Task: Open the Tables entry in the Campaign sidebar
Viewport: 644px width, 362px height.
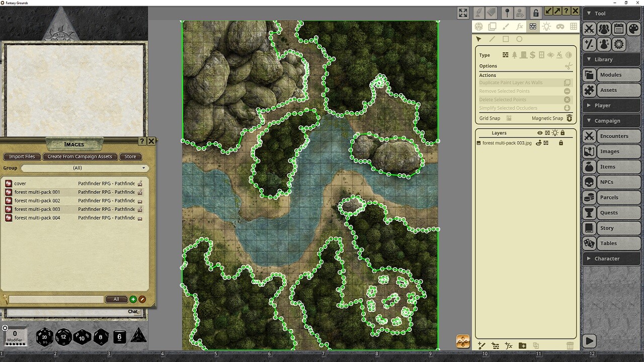Action: pyautogui.click(x=611, y=243)
